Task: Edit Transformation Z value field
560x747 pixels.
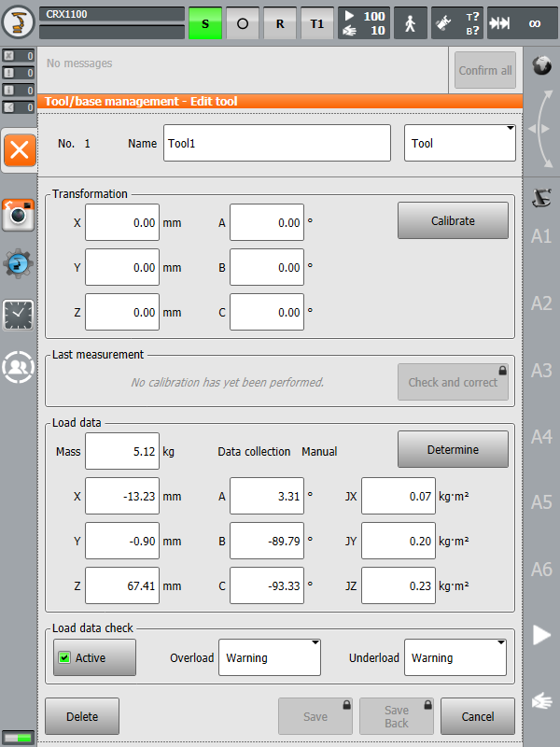Action: (122, 312)
